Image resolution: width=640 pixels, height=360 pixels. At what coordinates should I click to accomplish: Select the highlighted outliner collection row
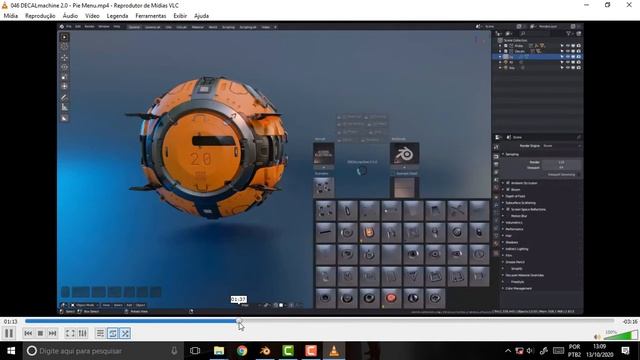(537, 57)
